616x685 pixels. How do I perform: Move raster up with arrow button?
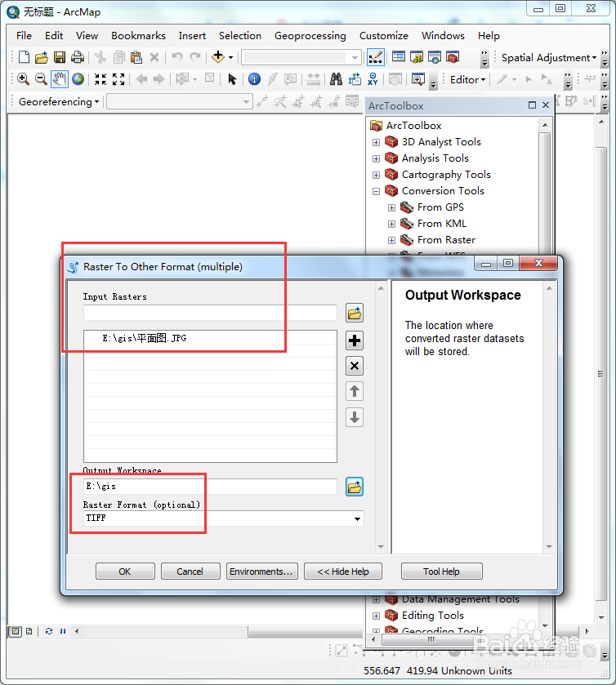[x=355, y=391]
